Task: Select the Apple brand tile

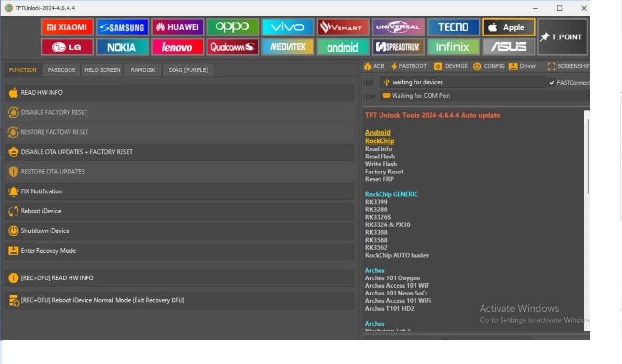Action: tap(508, 27)
